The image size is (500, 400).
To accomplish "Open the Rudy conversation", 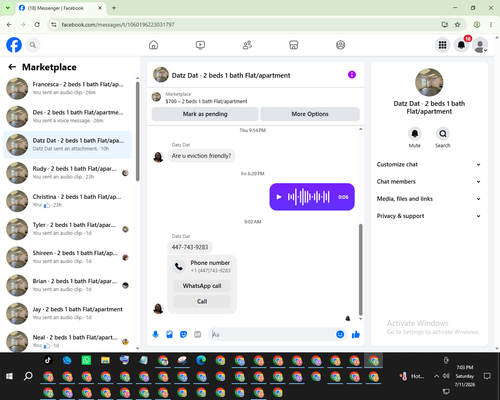I will 68,173.
